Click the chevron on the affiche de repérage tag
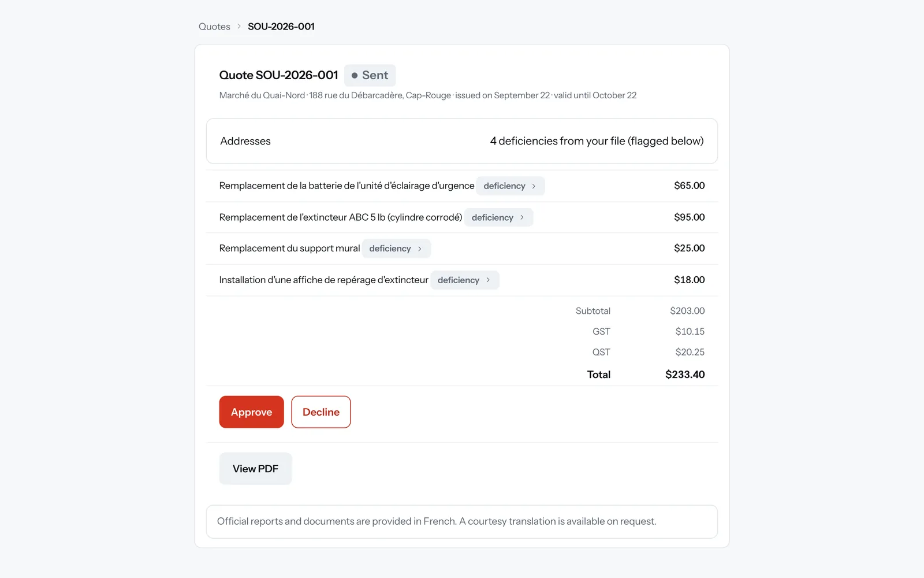Screen dimensions: 924x578 pyautogui.click(x=488, y=280)
